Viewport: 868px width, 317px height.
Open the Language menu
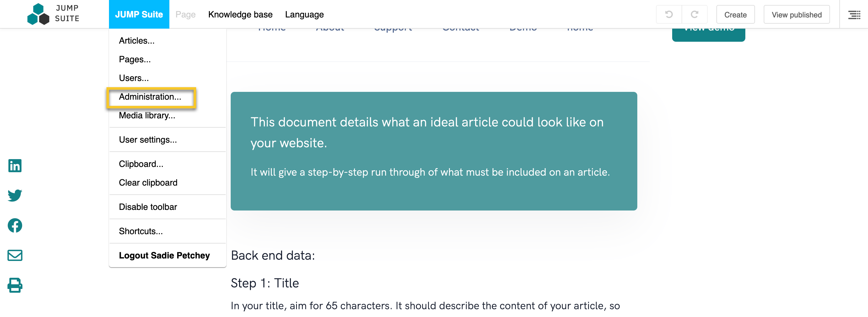pyautogui.click(x=304, y=15)
